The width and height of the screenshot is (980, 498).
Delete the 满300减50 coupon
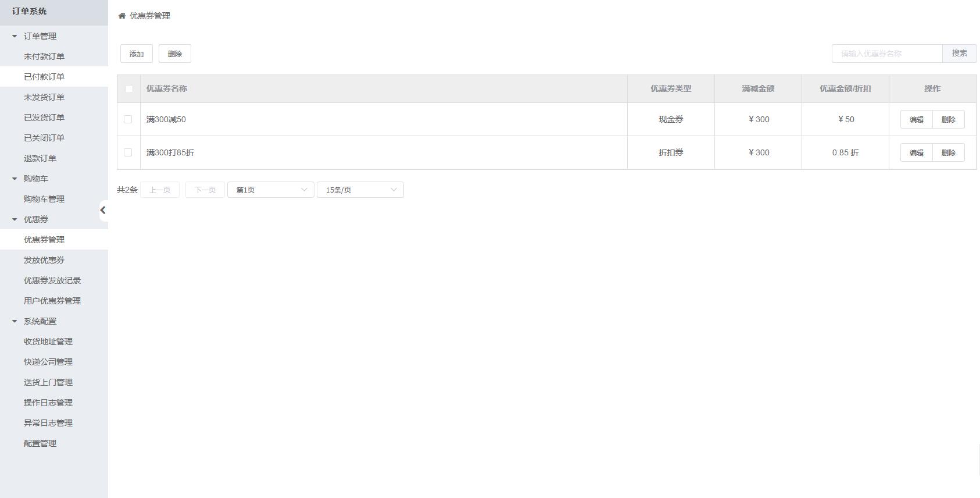949,119
